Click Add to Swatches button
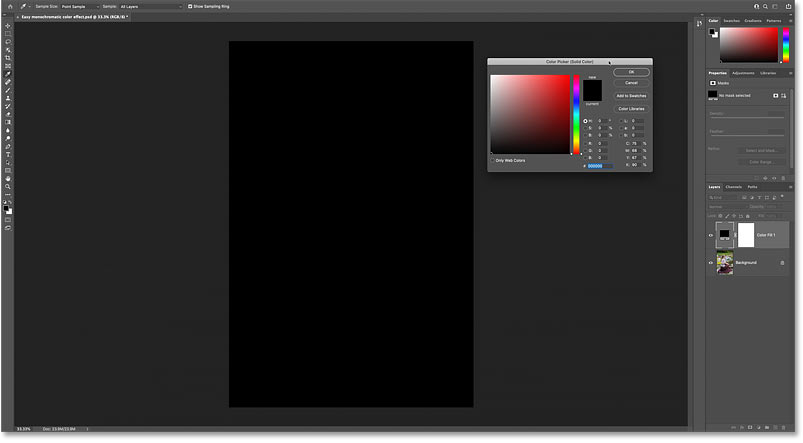 pyautogui.click(x=631, y=96)
